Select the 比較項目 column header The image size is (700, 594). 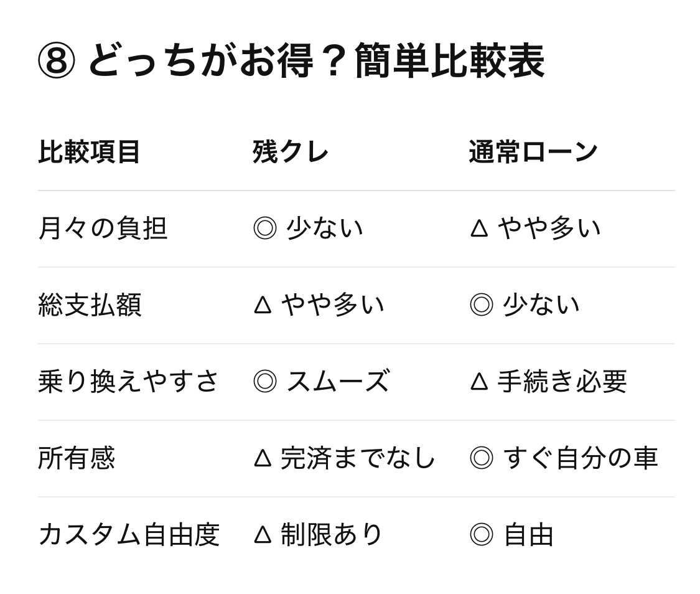[90, 152]
